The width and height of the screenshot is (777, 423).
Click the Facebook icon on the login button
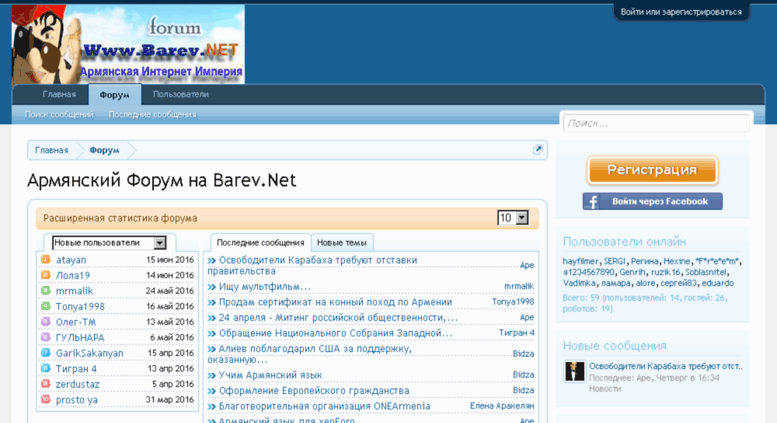pos(592,202)
